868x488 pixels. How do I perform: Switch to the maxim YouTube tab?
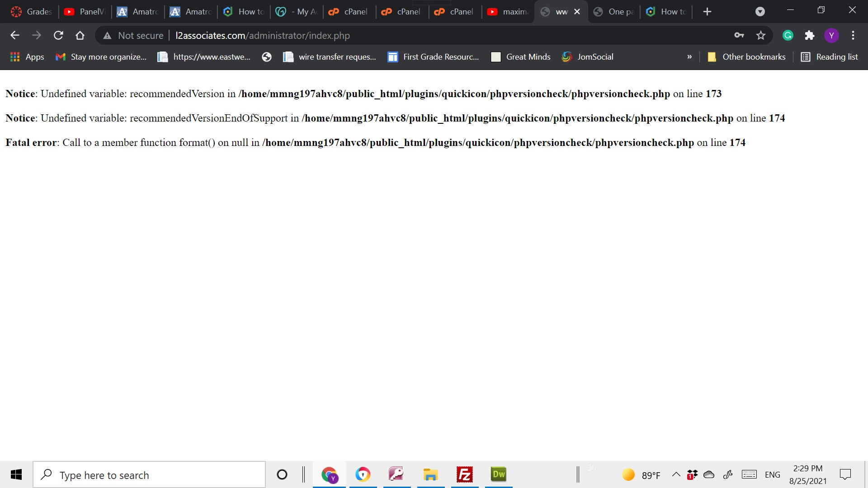click(508, 12)
